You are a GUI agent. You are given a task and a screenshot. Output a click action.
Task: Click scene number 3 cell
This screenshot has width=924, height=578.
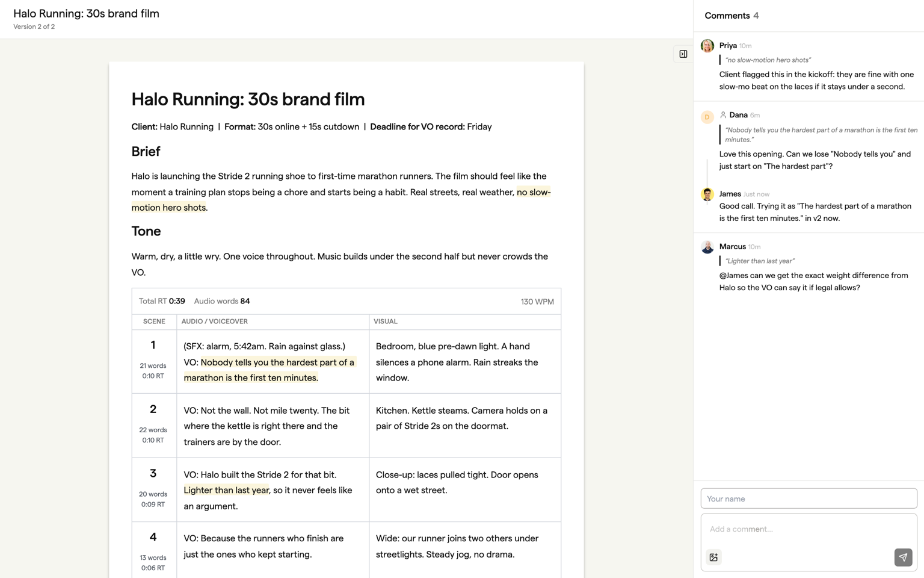coord(153,489)
